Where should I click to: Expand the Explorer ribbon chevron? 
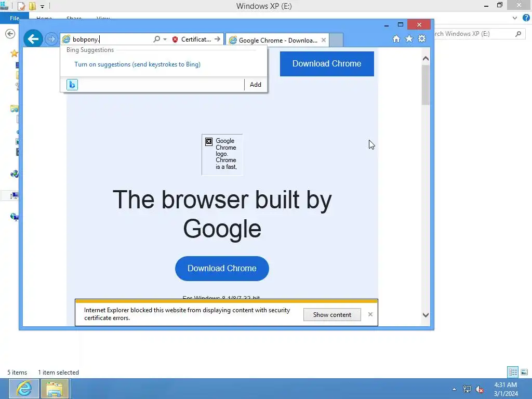point(515,18)
